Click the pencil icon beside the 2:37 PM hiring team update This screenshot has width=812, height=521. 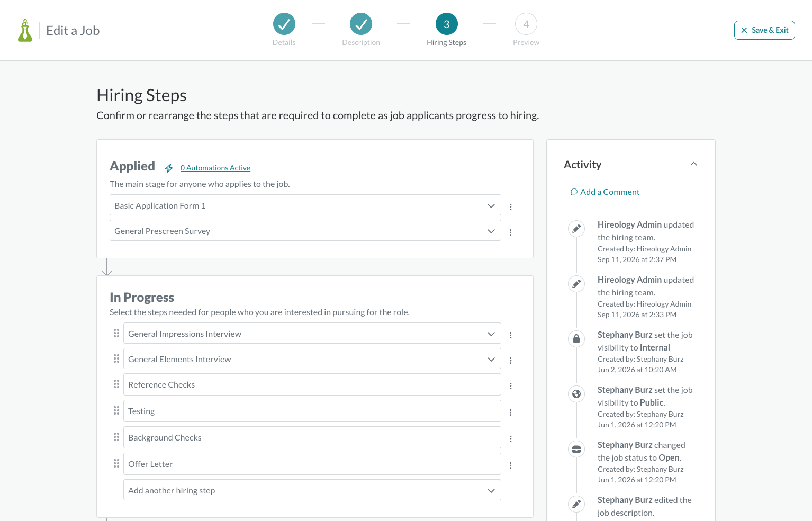[576, 229]
